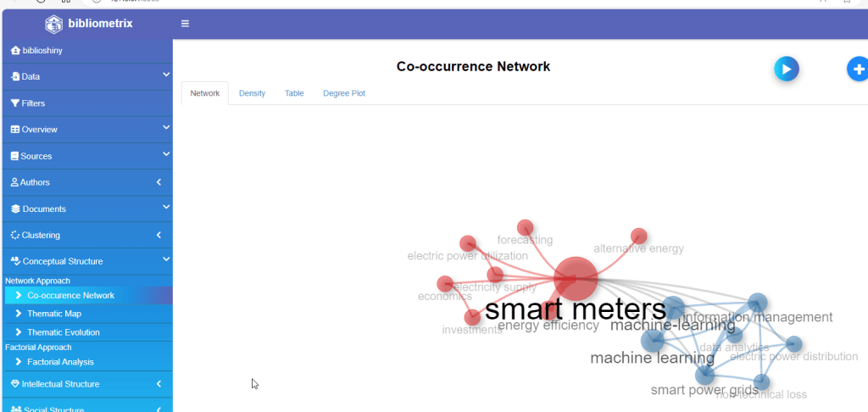This screenshot has height=412, width=868.
Task: Open Factorial Analysis page
Action: pos(60,362)
